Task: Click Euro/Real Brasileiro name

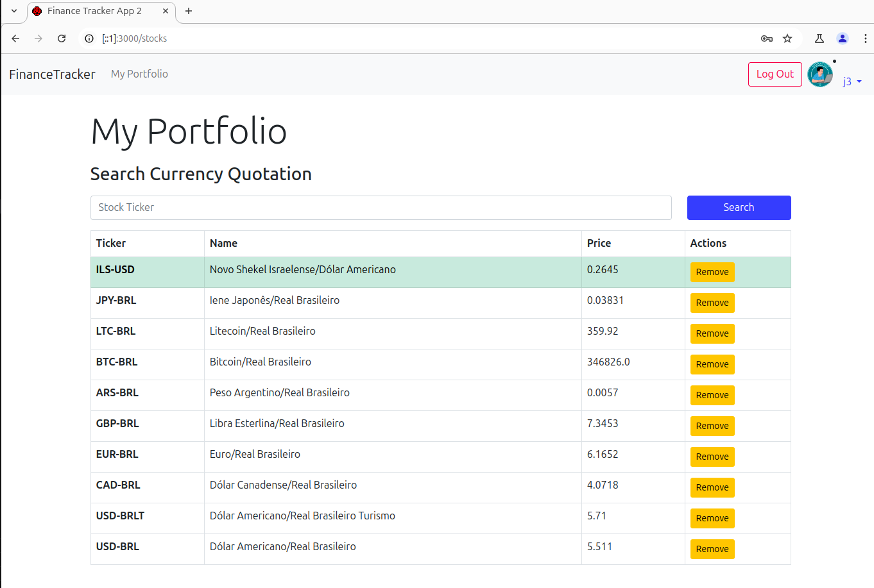Action: (255, 454)
